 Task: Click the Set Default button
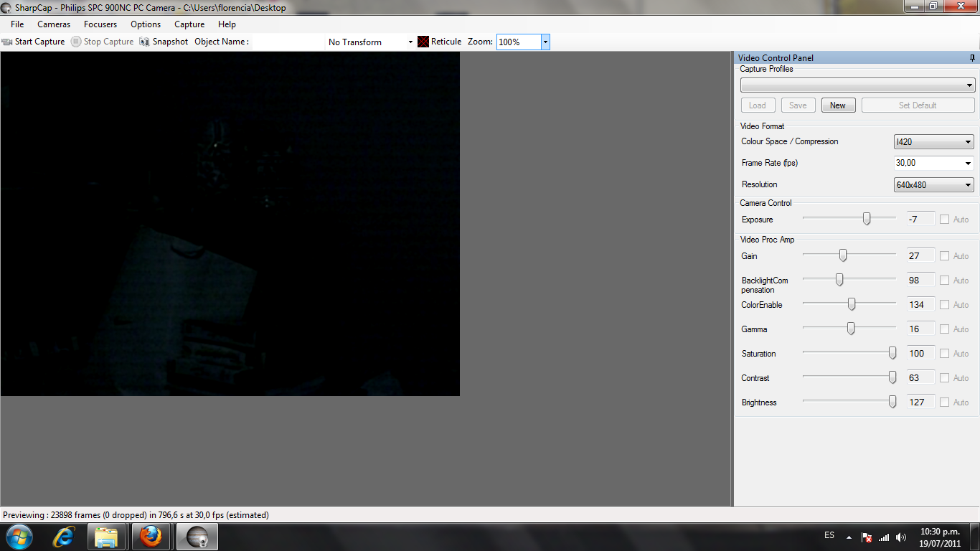[918, 105]
